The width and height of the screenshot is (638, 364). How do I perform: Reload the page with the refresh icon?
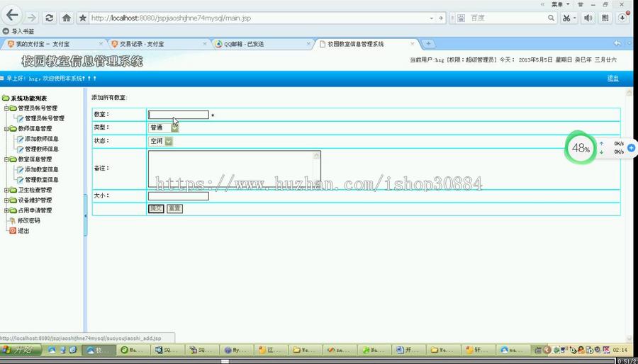pyautogui.click(x=49, y=18)
